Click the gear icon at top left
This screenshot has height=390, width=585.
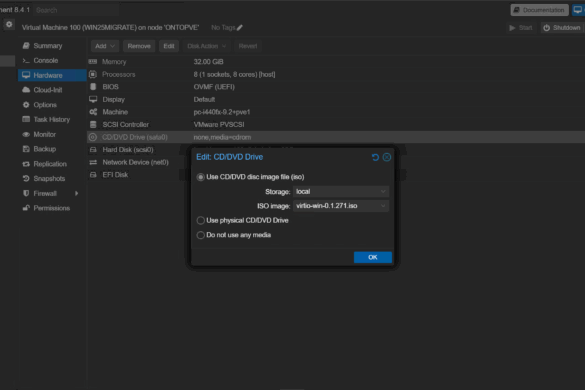click(9, 25)
